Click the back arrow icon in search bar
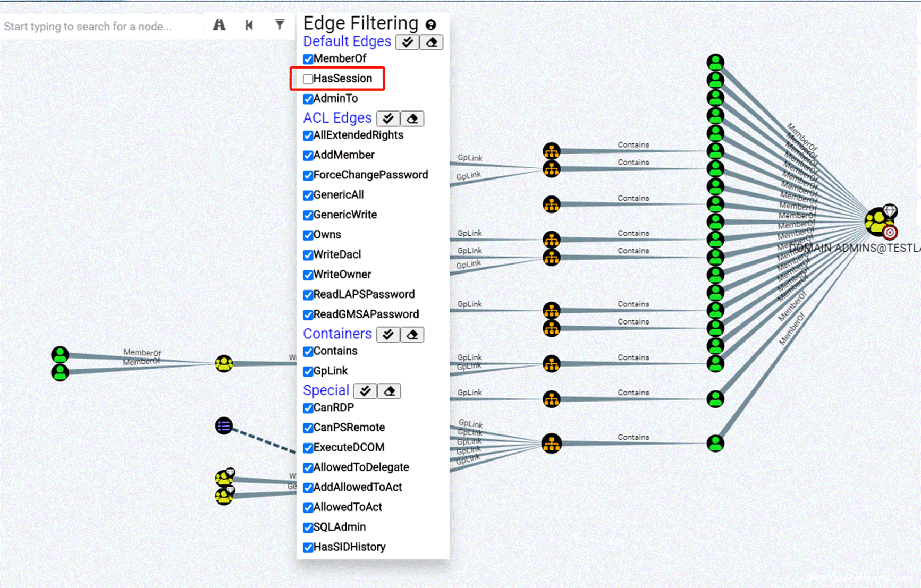 tap(249, 25)
